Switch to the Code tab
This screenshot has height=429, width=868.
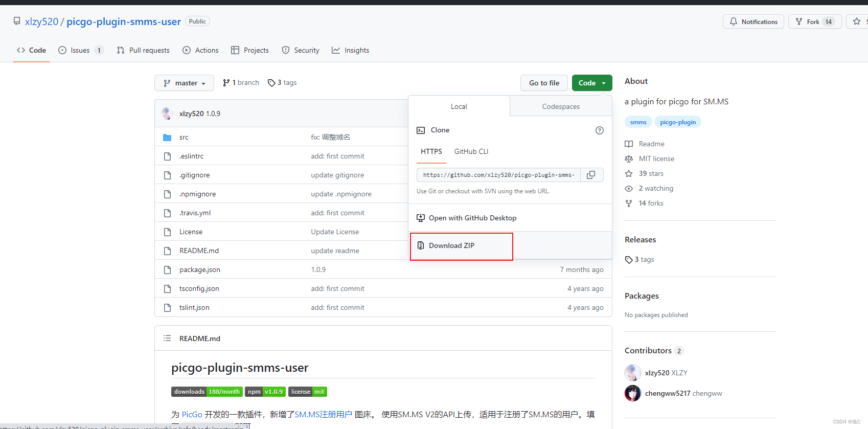click(x=31, y=50)
